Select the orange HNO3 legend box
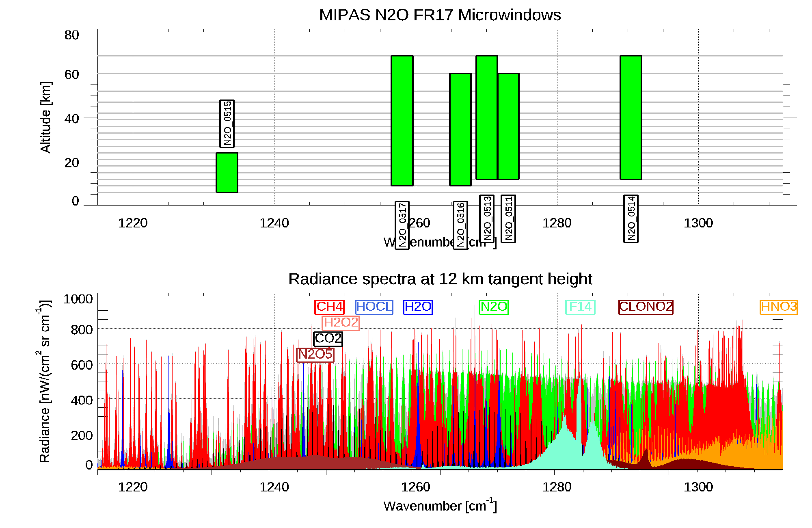This screenshot has width=812, height=528. tap(778, 307)
